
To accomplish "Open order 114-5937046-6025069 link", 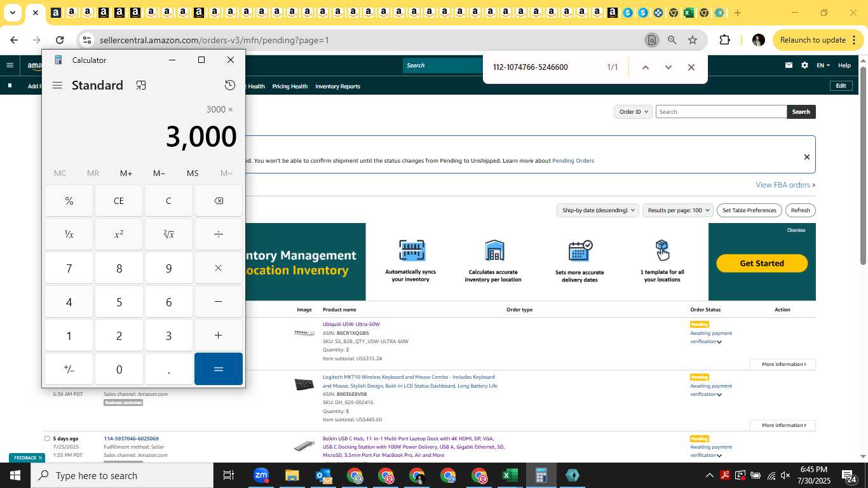I will click(x=132, y=438).
